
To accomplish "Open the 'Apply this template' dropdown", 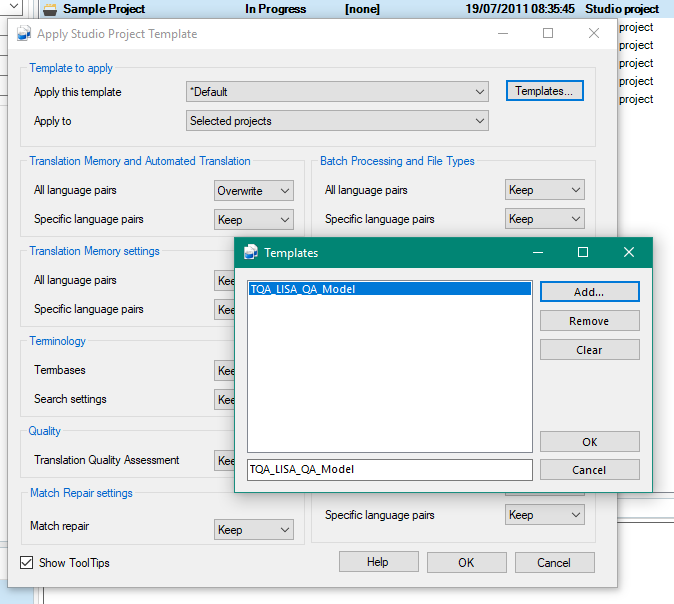I will tap(337, 92).
